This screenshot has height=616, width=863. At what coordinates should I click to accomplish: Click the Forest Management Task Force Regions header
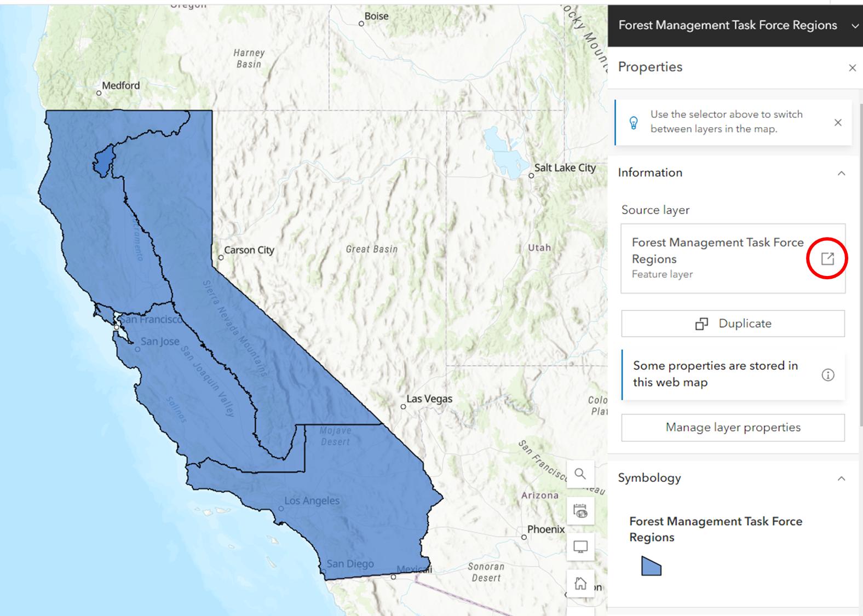pyautogui.click(x=728, y=25)
